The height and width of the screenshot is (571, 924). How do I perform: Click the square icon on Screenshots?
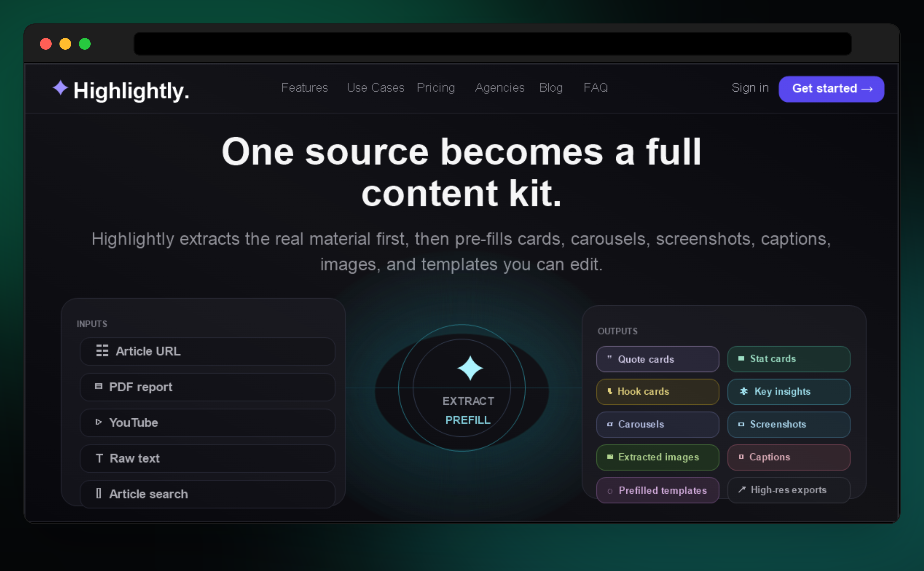(x=741, y=424)
